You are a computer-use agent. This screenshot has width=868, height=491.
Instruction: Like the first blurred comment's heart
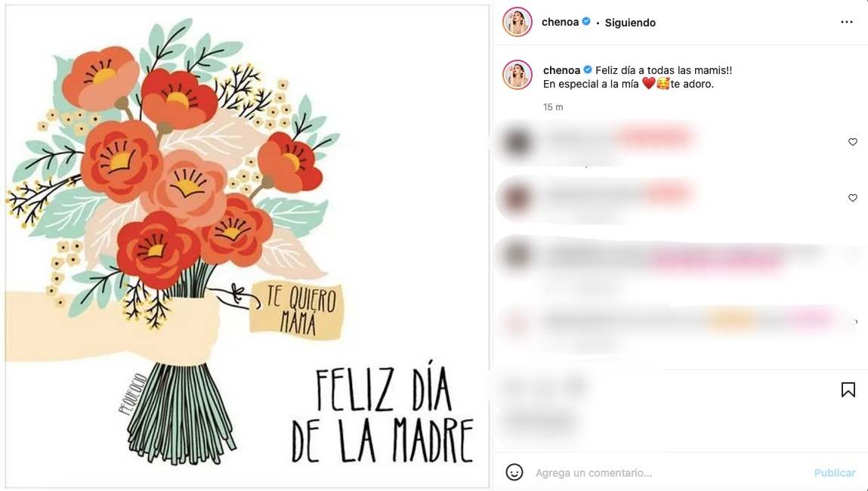coord(852,142)
